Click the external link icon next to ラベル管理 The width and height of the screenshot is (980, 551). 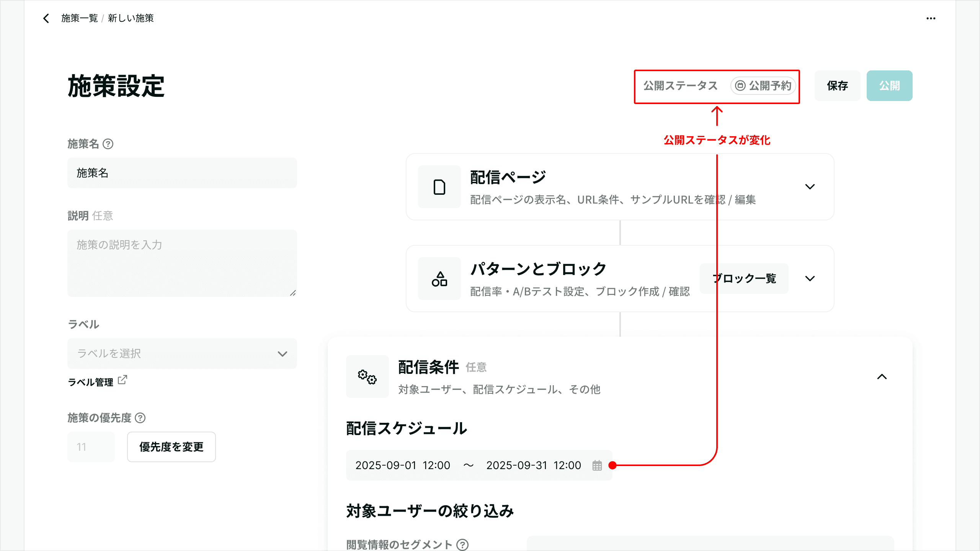pyautogui.click(x=122, y=380)
